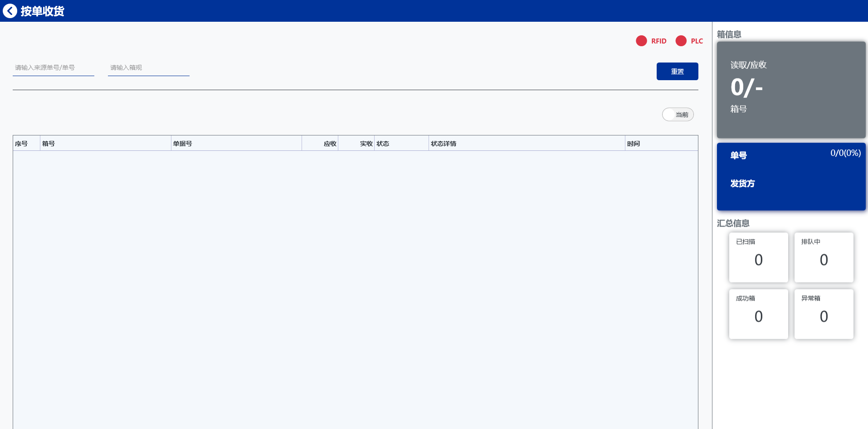Click the 发货方 label in blue card

(x=742, y=183)
